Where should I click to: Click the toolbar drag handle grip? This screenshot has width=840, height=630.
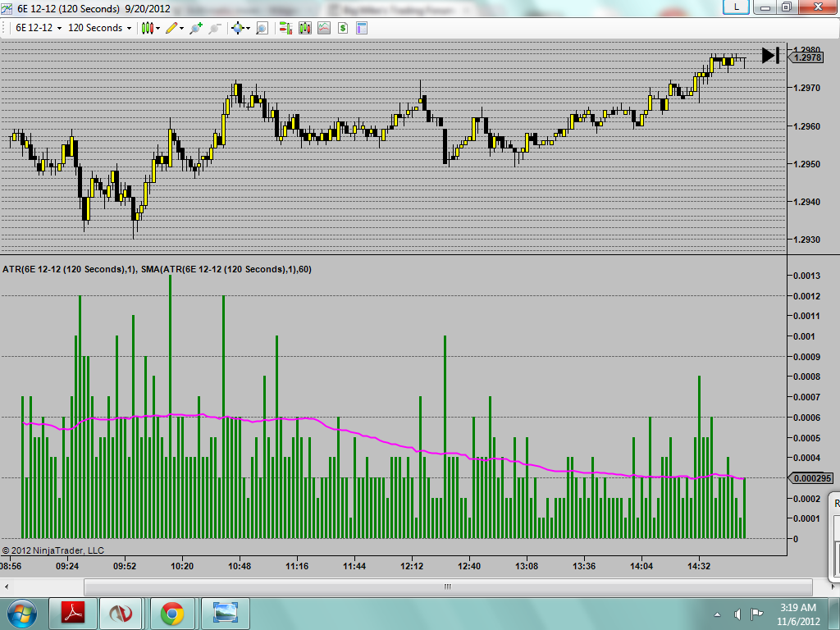pyautogui.click(x=4, y=28)
